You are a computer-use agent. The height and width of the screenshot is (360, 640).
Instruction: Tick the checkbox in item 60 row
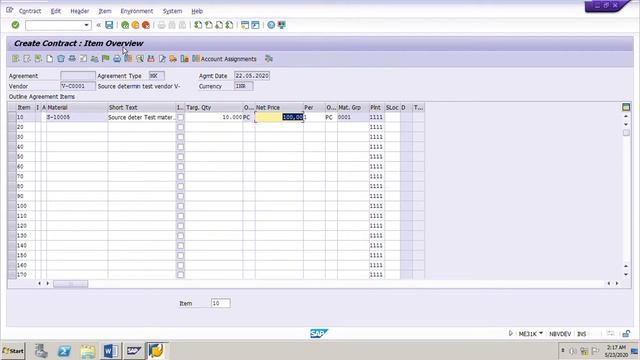[x=180, y=167]
